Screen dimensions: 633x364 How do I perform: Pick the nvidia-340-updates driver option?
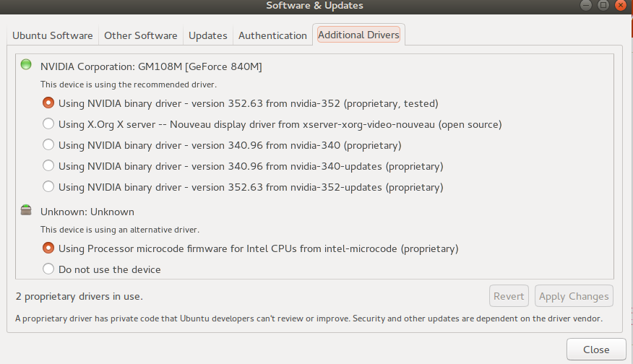click(48, 166)
